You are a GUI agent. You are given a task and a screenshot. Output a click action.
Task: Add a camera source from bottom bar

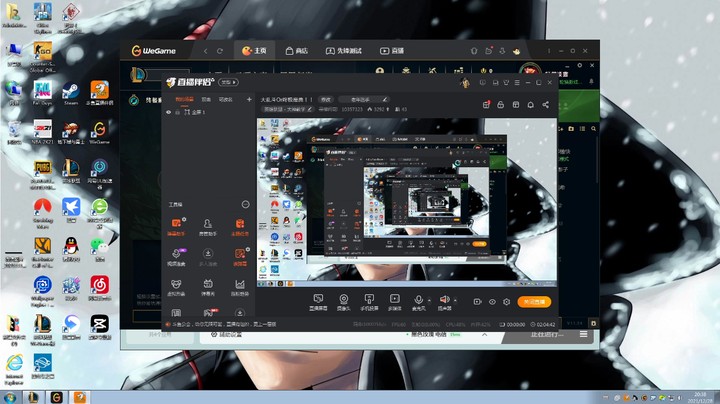343,303
